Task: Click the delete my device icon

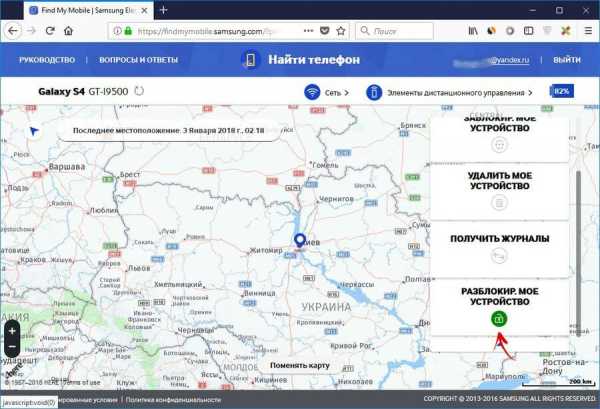Action: tap(499, 202)
